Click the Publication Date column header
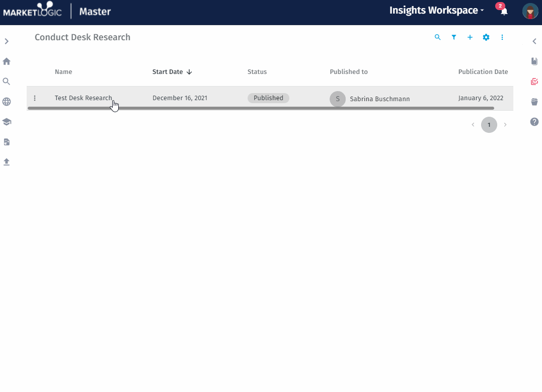 coord(483,72)
